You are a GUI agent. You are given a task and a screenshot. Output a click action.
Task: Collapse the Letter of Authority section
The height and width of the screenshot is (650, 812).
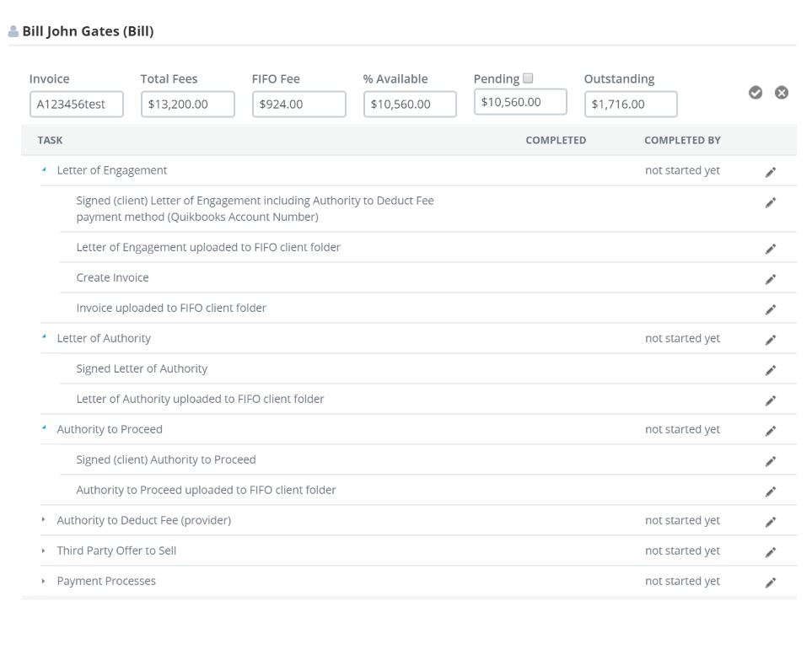[44, 338]
